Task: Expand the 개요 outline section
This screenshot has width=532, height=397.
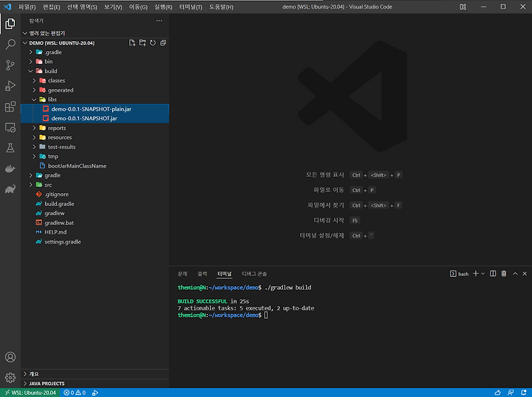Action: [95, 374]
